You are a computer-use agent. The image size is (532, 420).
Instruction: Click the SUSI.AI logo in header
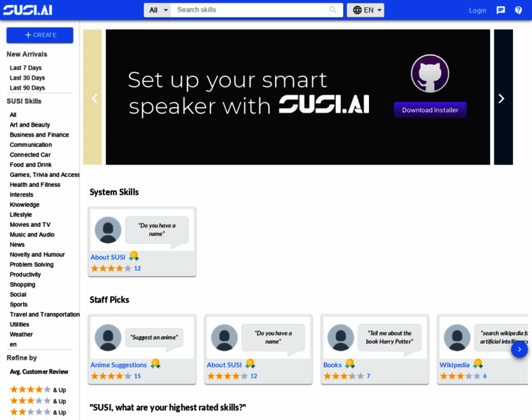[x=28, y=10]
